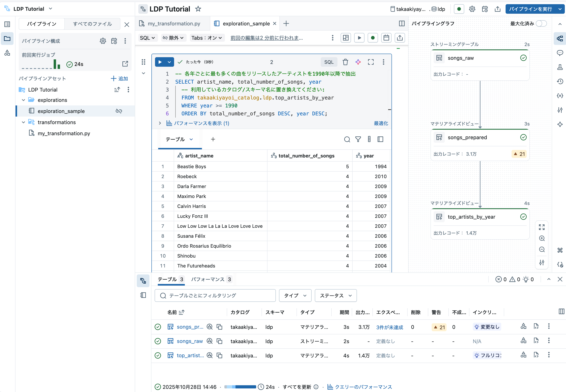Switch to すべてのファイル tab
Viewport: 566px width, 392px height.
pos(92,24)
